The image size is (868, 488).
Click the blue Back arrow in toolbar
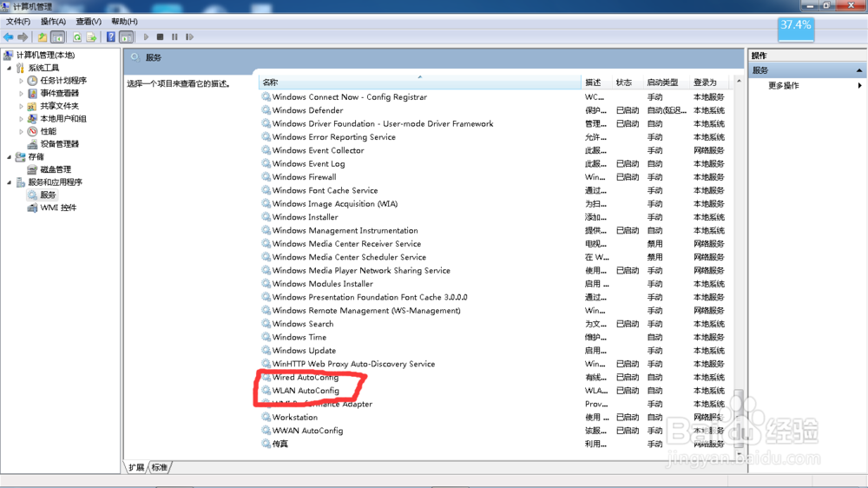click(9, 37)
